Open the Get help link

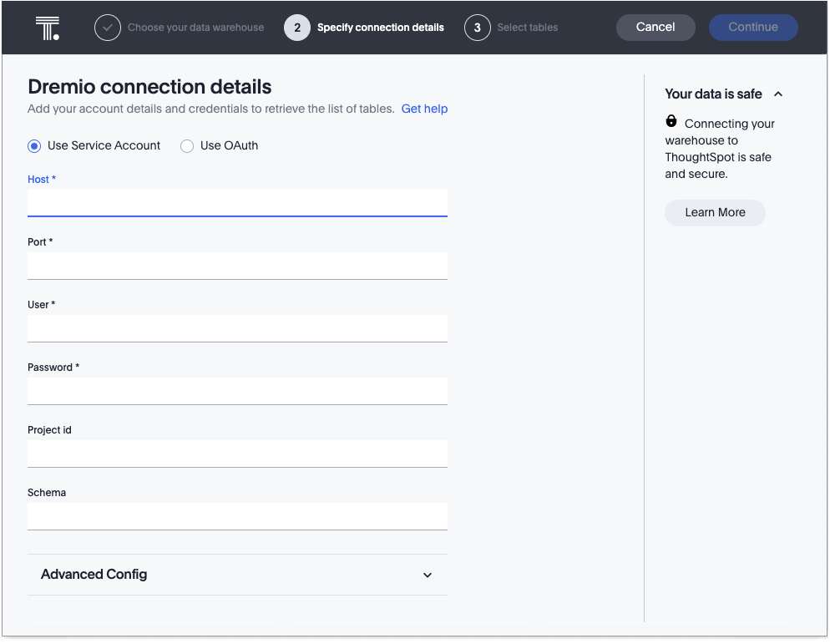[424, 109]
